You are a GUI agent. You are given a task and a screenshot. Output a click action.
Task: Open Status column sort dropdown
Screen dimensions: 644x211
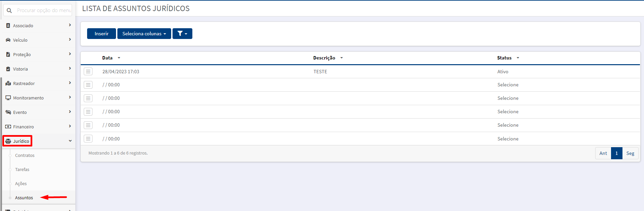pyautogui.click(x=518, y=58)
